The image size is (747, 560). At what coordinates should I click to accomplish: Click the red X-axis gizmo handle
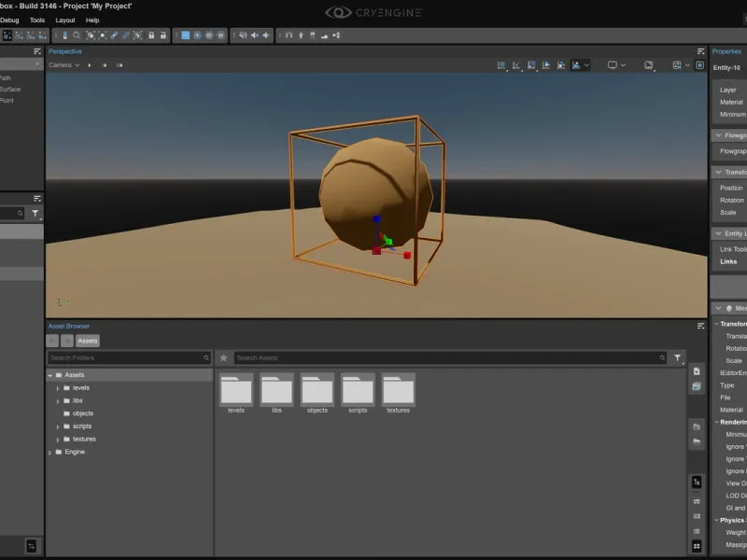[x=407, y=256]
